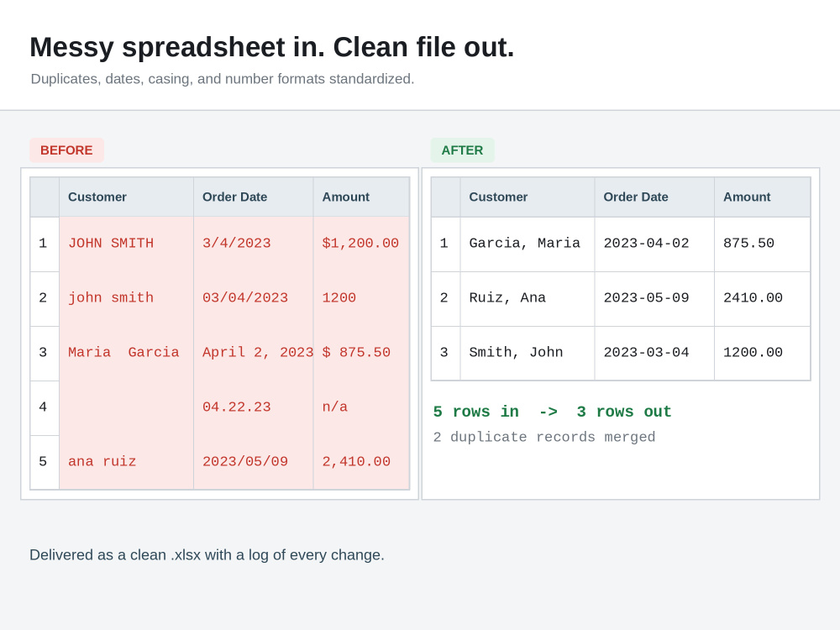Viewport: 840px width, 630px height.
Task: Select the ana ruiz customer cell
Action: click(x=127, y=462)
